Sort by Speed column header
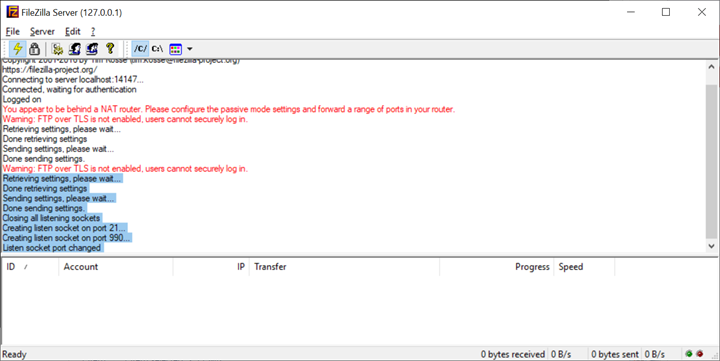 point(584,267)
